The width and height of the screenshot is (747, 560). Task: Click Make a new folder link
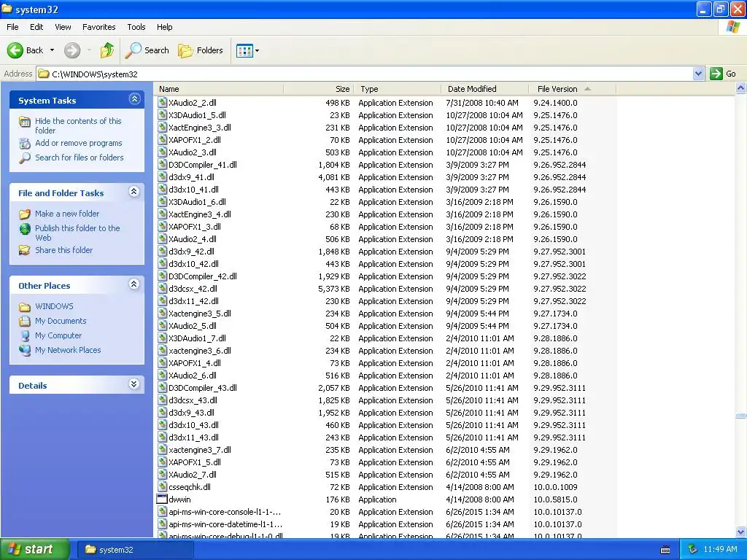(67, 214)
